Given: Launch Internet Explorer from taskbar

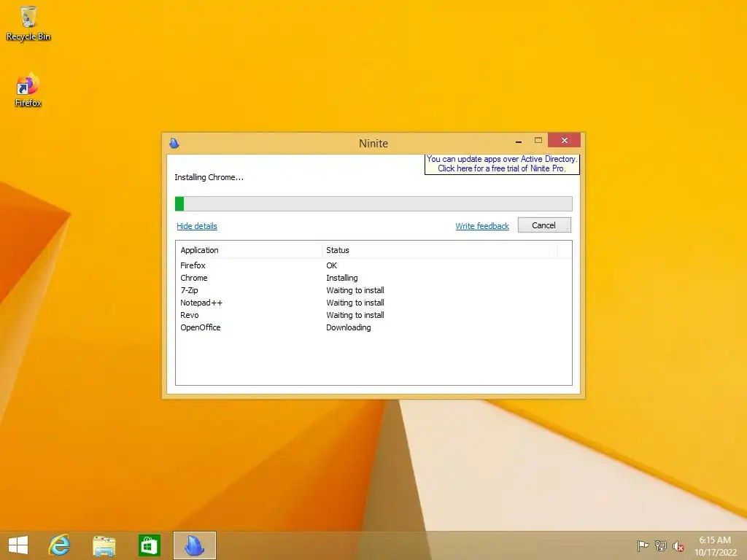Looking at the screenshot, I should [60, 545].
